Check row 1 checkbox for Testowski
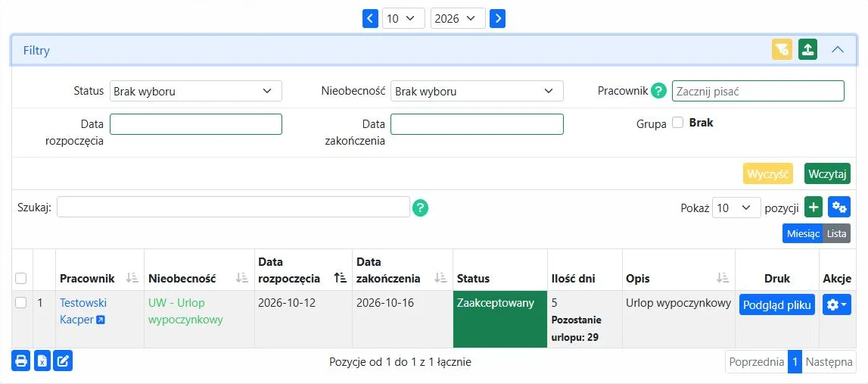This screenshot has height=384, width=868. tap(20, 302)
